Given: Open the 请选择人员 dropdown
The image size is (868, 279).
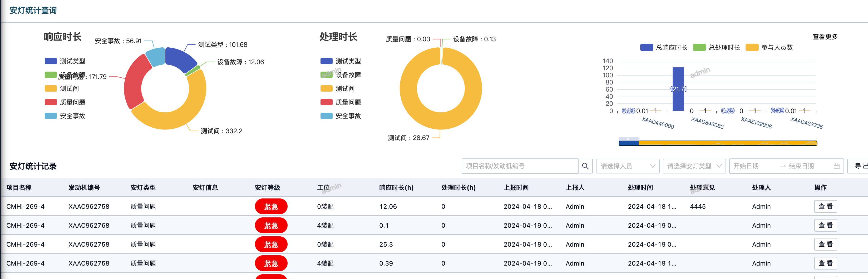Looking at the screenshot, I should [x=628, y=166].
